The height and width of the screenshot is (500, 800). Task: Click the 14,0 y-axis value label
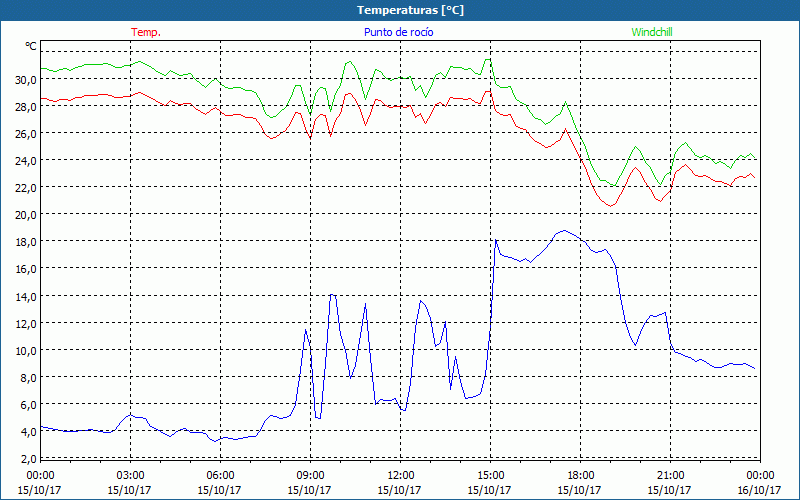(x=25, y=296)
